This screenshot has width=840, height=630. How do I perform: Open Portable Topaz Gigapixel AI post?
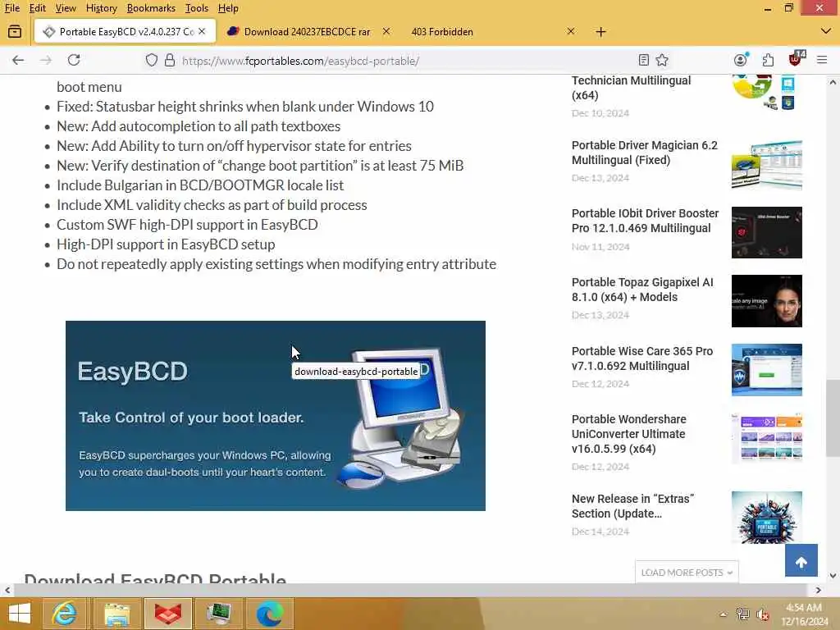[642, 290]
